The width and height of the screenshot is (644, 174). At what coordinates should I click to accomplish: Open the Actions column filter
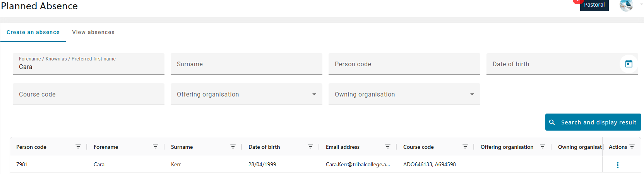[x=632, y=147]
